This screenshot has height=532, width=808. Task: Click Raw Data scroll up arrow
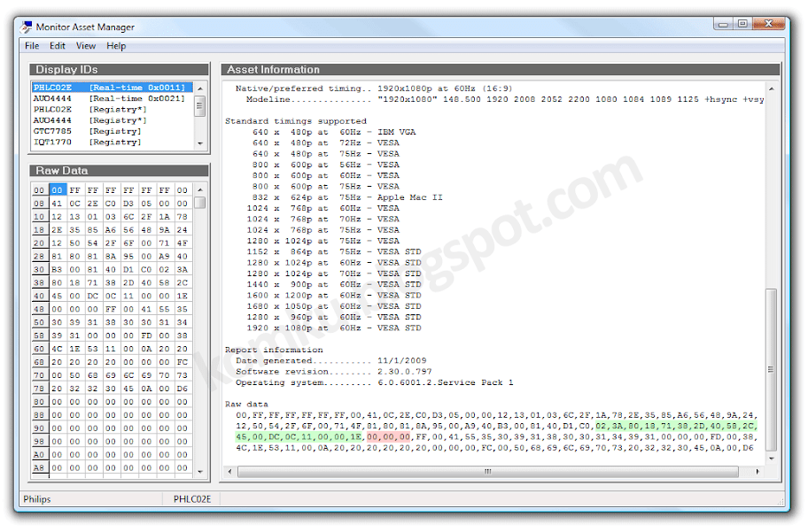[200, 190]
